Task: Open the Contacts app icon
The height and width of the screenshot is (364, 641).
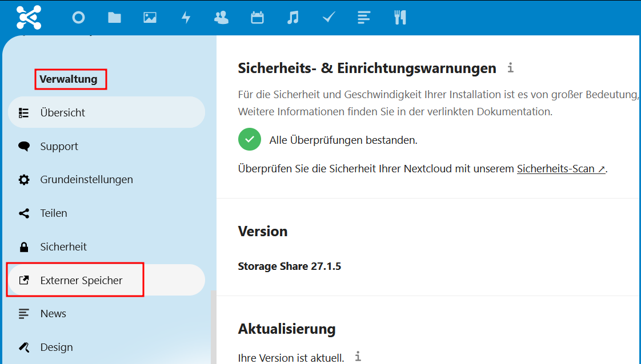Action: (221, 18)
